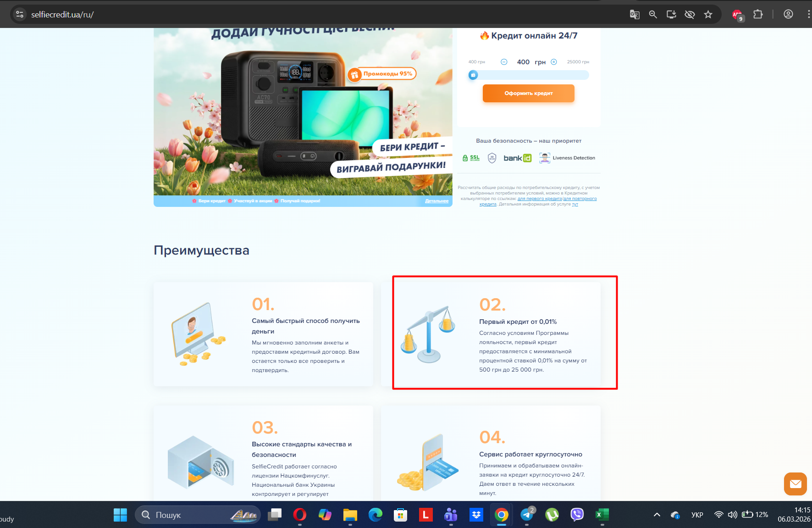This screenshot has height=528, width=812.
Task: Open the Детальнее link on banner
Action: (436, 201)
